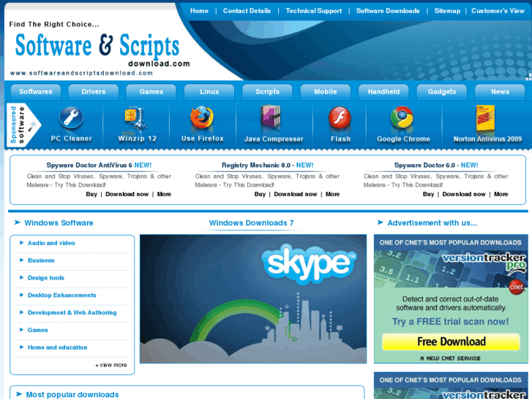Image resolution: width=532 pixels, height=399 pixels.
Task: Select the Handheld tab
Action: [383, 92]
